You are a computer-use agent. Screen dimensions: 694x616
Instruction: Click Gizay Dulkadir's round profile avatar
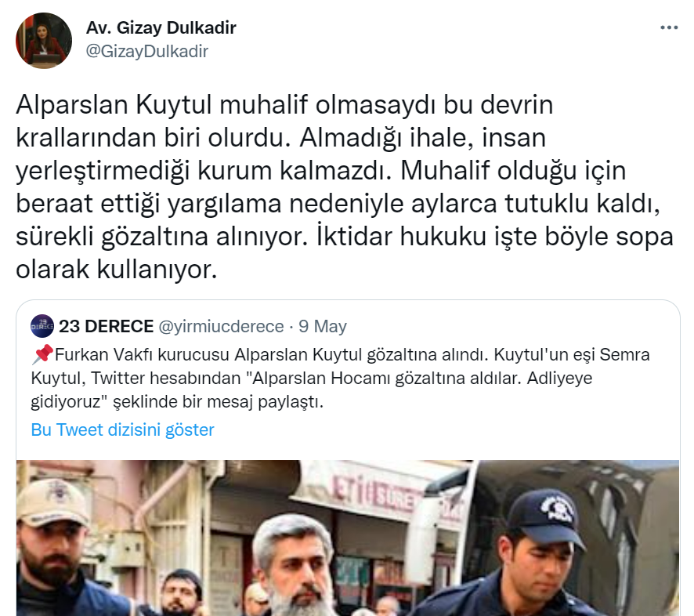pyautogui.click(x=43, y=40)
